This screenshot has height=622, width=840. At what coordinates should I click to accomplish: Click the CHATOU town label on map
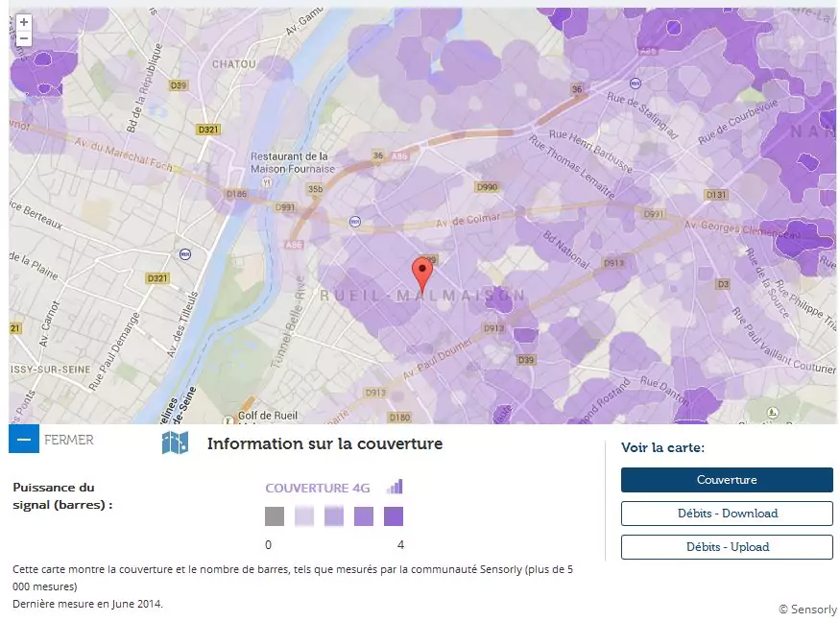[x=233, y=64]
